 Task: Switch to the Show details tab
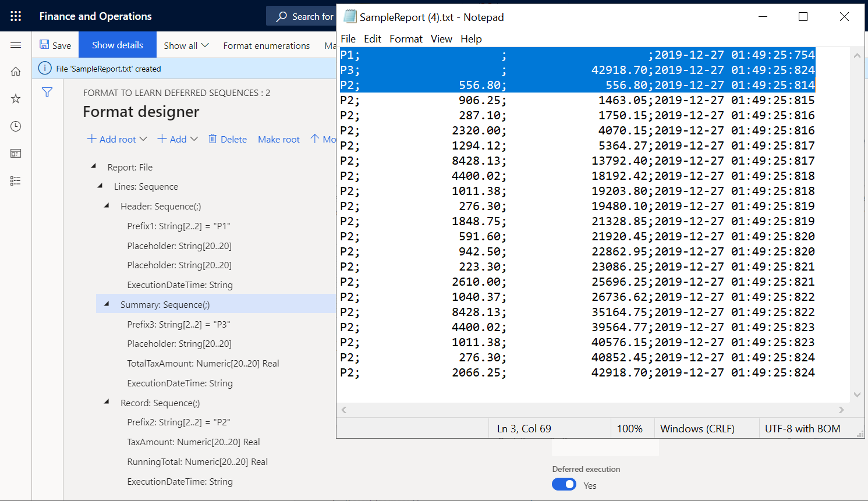[117, 44]
